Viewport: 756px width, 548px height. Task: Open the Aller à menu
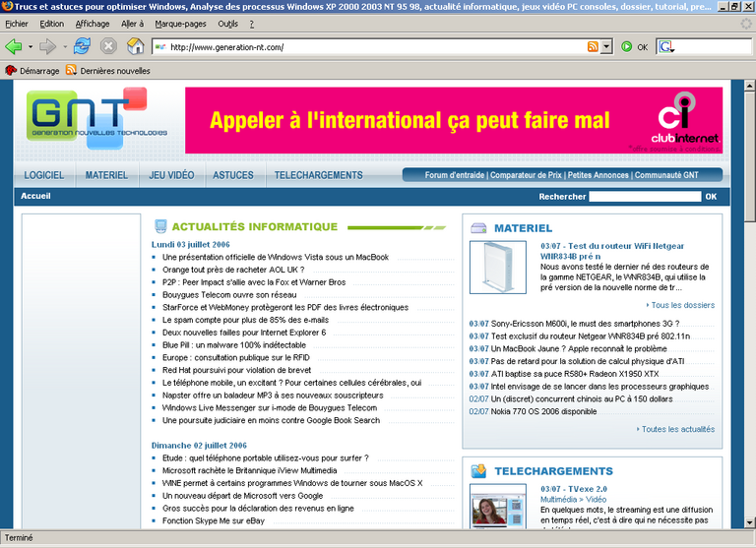point(132,24)
